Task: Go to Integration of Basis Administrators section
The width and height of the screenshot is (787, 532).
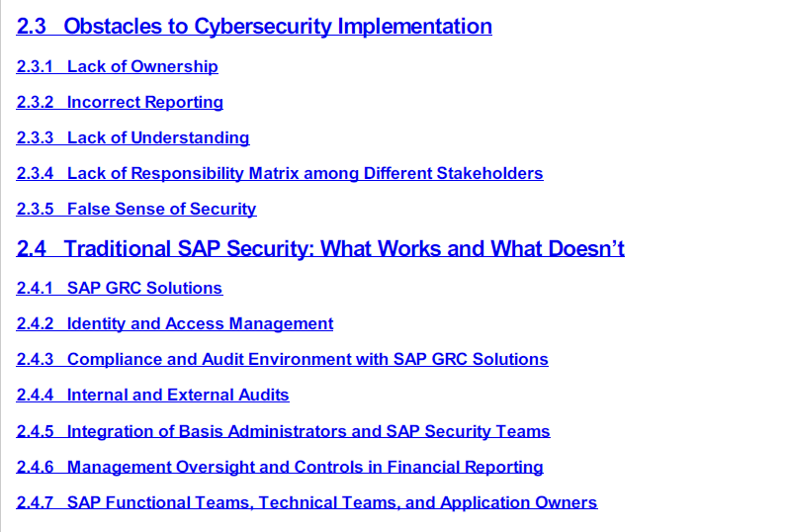Action: point(308,431)
